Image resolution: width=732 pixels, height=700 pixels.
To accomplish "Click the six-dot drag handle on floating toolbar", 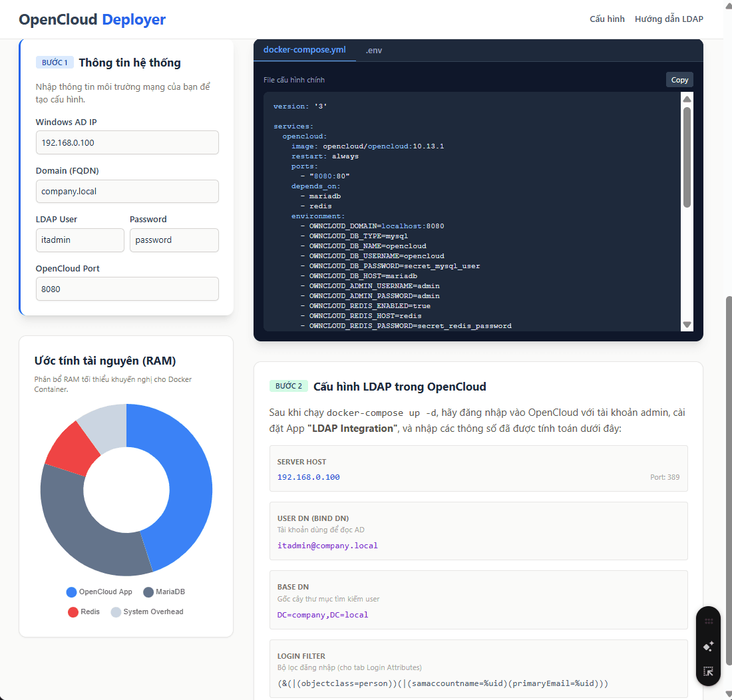I will pos(708,621).
